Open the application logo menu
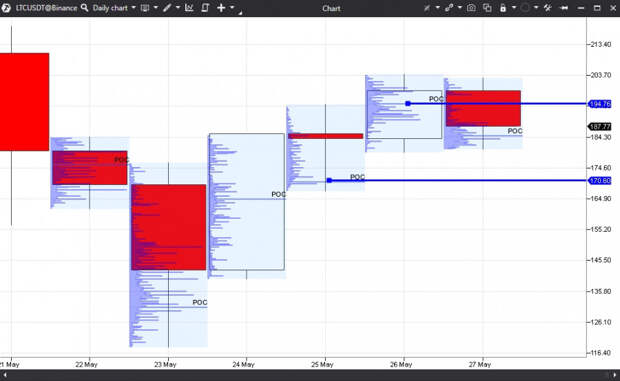 [x=6, y=8]
